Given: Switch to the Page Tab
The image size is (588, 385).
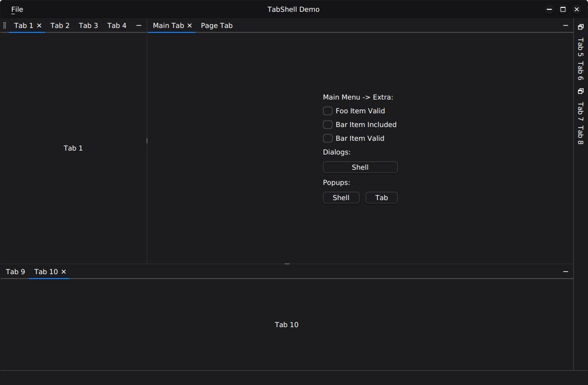Looking at the screenshot, I should click(217, 26).
